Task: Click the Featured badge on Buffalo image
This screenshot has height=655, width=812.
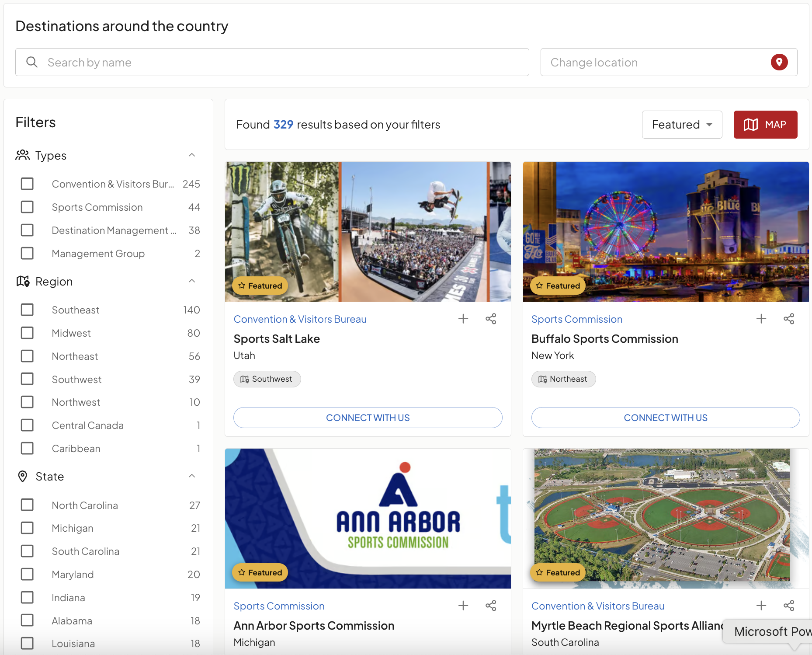Action: pos(558,286)
